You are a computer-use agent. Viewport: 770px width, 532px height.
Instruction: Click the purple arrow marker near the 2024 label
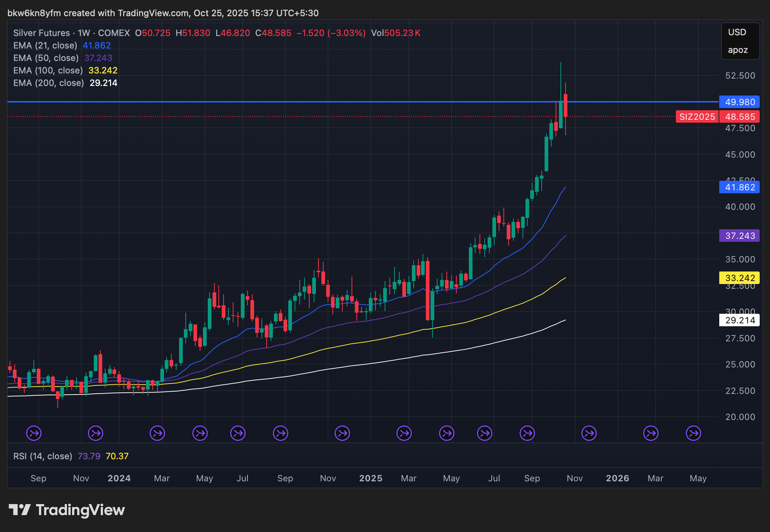[96, 433]
